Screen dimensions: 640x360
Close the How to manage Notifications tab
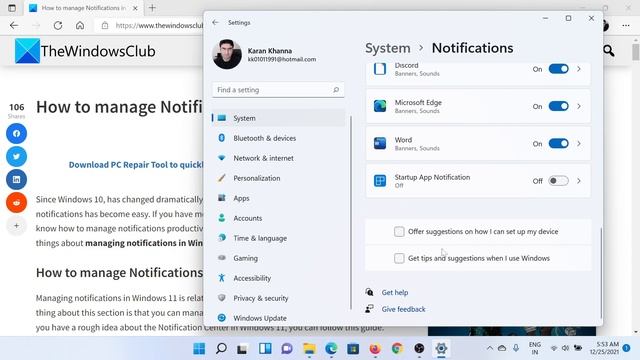tap(135, 8)
